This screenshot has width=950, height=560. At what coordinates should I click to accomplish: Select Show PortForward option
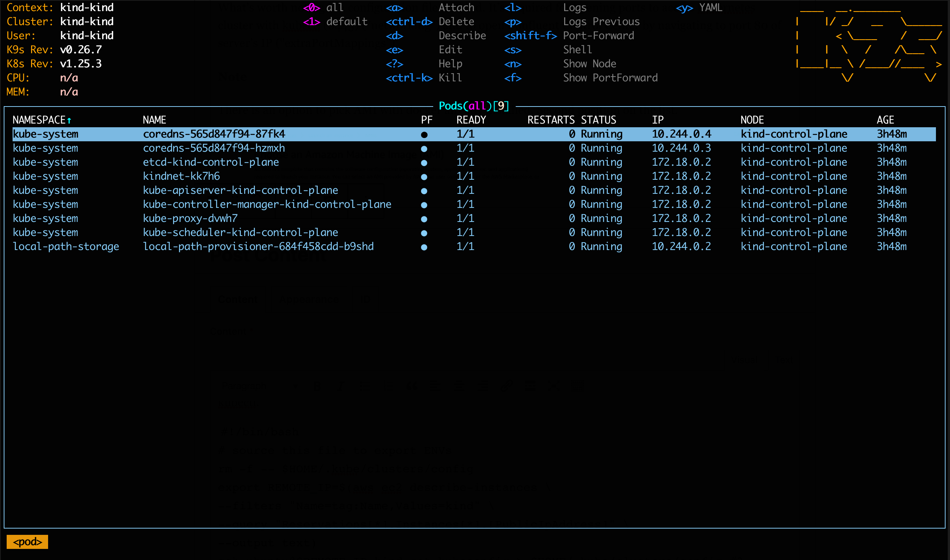610,77
